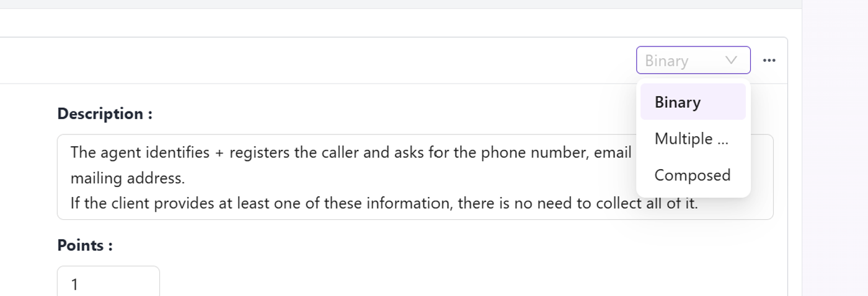This screenshot has width=868, height=296.
Task: Click the "Points :" label
Action: point(85,245)
